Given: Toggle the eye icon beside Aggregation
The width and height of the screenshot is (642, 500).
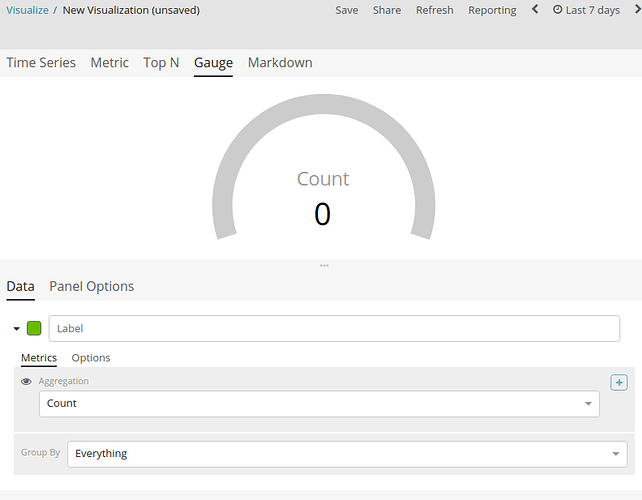Looking at the screenshot, I should 26,381.
